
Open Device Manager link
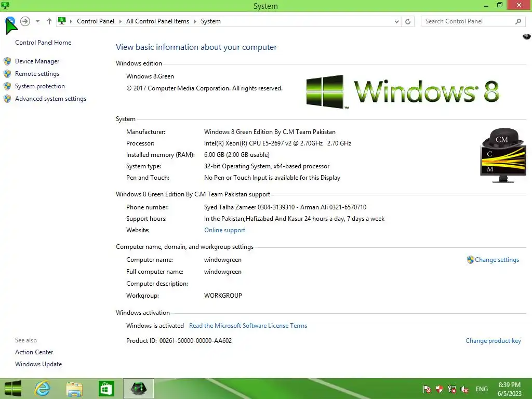pos(37,61)
